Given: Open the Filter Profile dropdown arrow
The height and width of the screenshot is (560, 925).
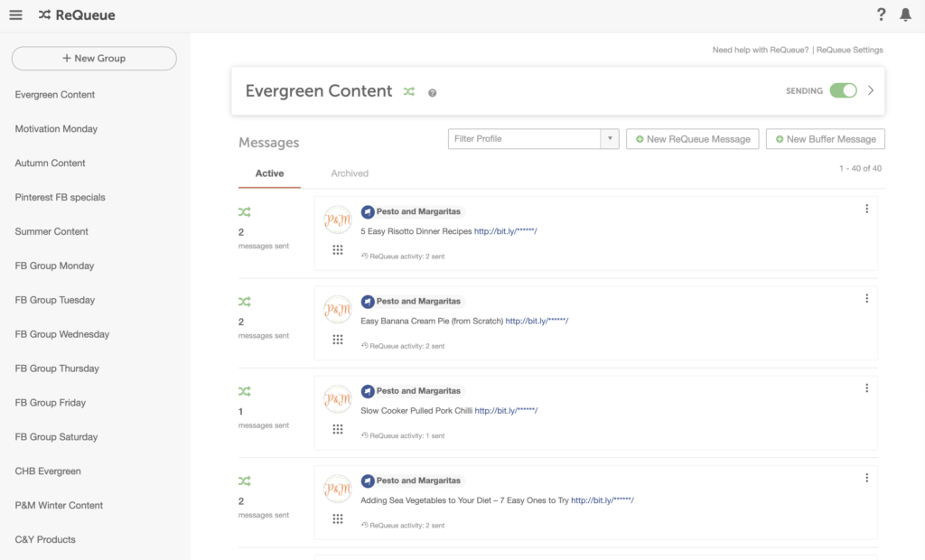Looking at the screenshot, I should (x=610, y=139).
